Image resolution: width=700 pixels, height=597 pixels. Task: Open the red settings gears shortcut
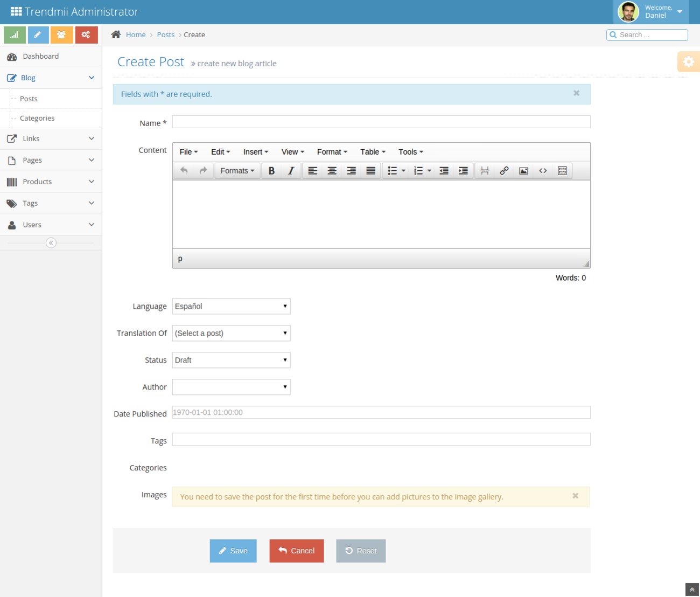[86, 34]
